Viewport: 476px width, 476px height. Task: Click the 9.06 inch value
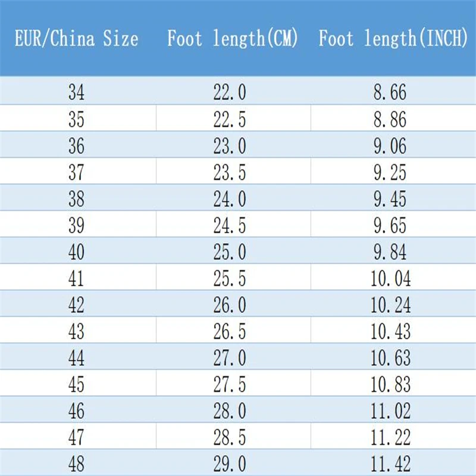coord(390,146)
